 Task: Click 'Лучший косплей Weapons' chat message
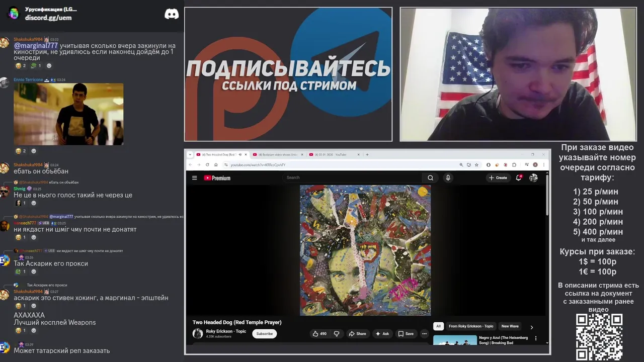[54, 323]
